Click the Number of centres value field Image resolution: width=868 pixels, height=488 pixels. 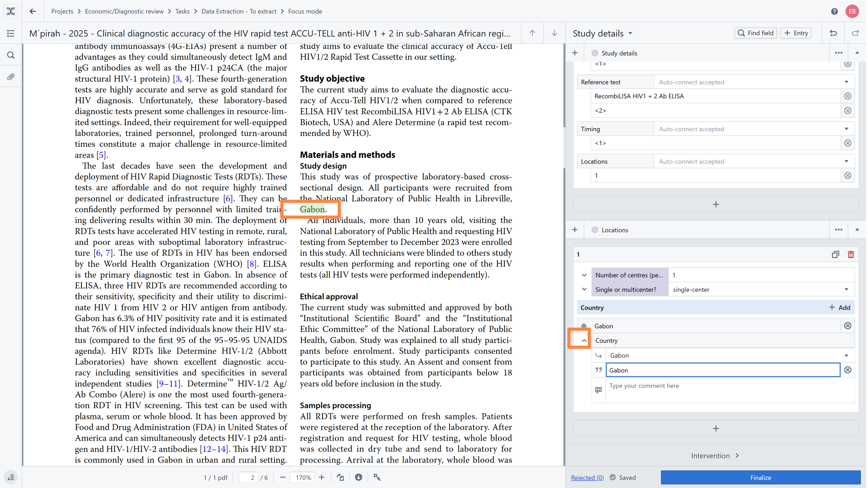[762, 275]
